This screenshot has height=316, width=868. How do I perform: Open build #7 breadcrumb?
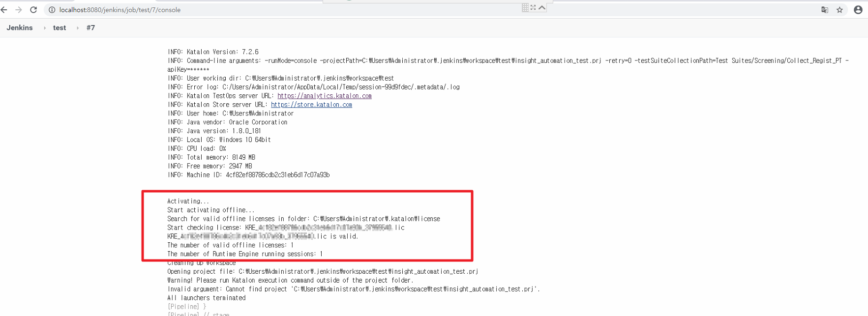click(90, 28)
